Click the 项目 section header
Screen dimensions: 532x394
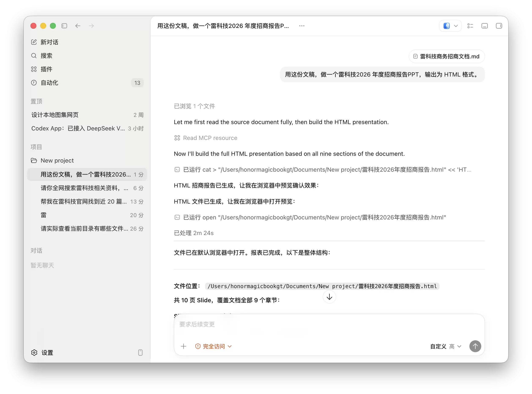36,147
